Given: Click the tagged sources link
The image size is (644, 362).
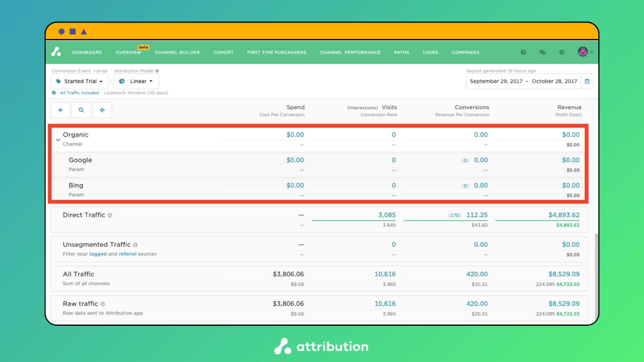Looking at the screenshot, I should coord(98,254).
